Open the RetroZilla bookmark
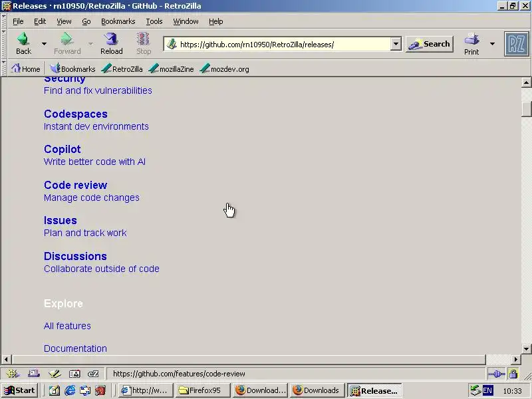This screenshot has height=399, width=532. (122, 69)
